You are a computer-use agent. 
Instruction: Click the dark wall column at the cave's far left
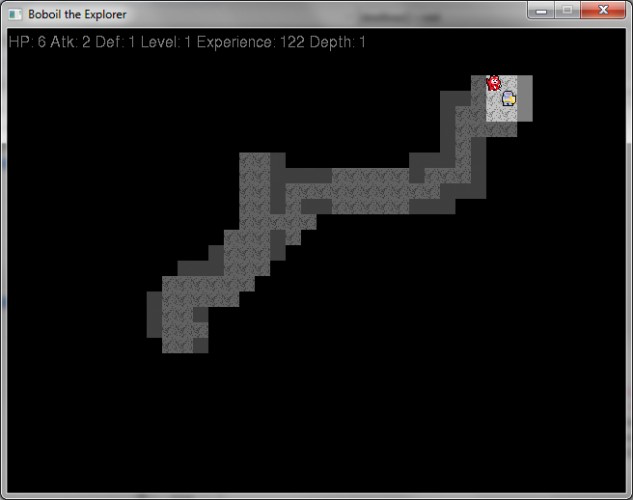click(154, 314)
